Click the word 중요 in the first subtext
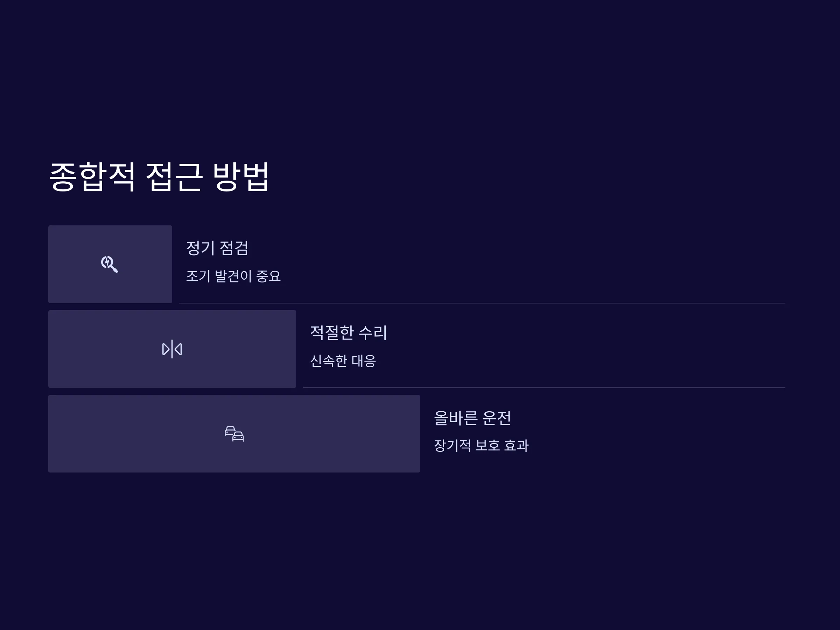Image resolution: width=840 pixels, height=630 pixels. click(x=268, y=276)
